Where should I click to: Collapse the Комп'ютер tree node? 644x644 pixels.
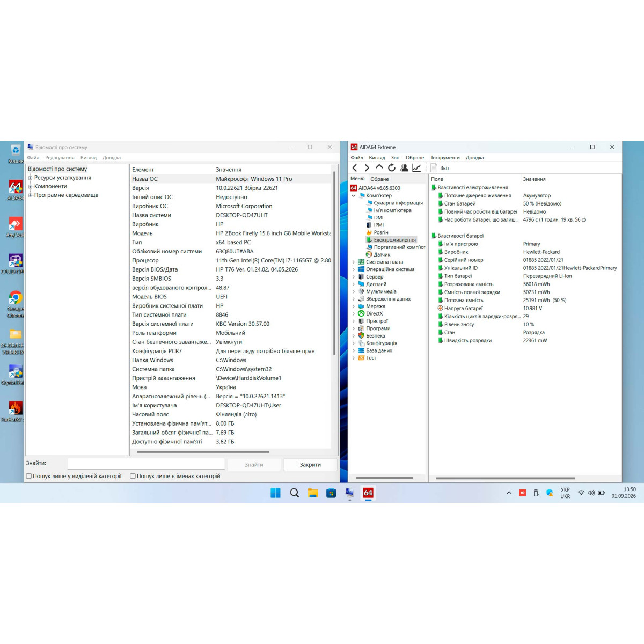tap(354, 196)
